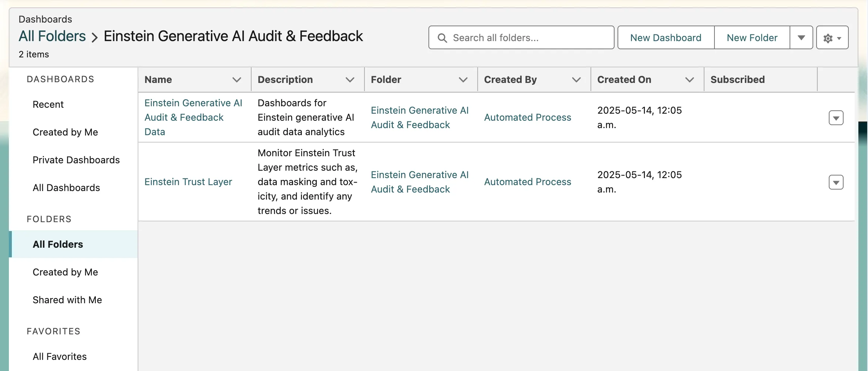Image resolution: width=868 pixels, height=371 pixels.
Task: Click the search magnifier icon
Action: [x=442, y=38]
